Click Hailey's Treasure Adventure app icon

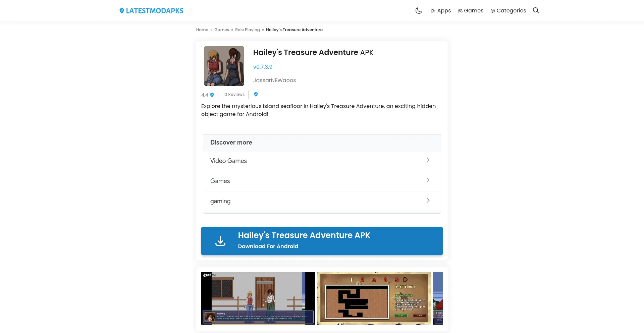point(224,66)
